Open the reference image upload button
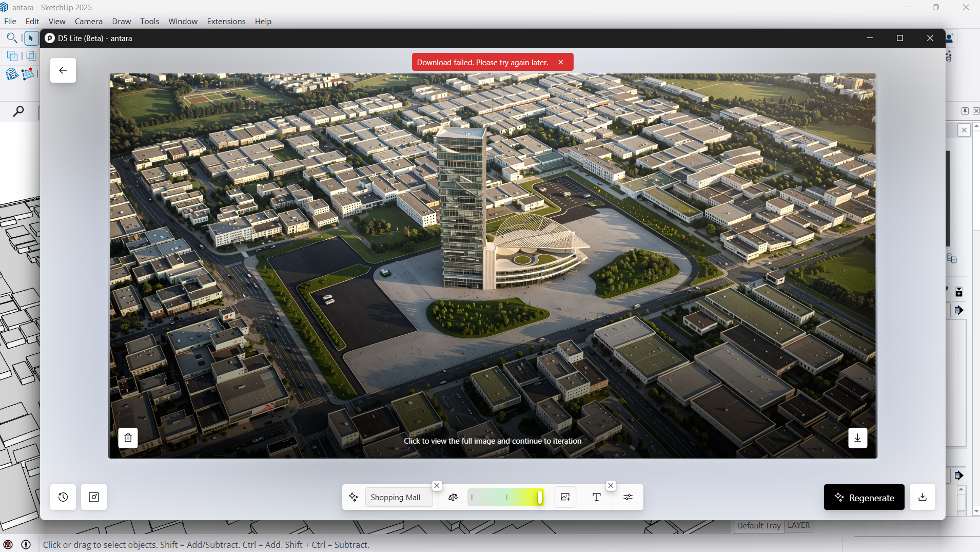The image size is (980, 552). tap(565, 497)
